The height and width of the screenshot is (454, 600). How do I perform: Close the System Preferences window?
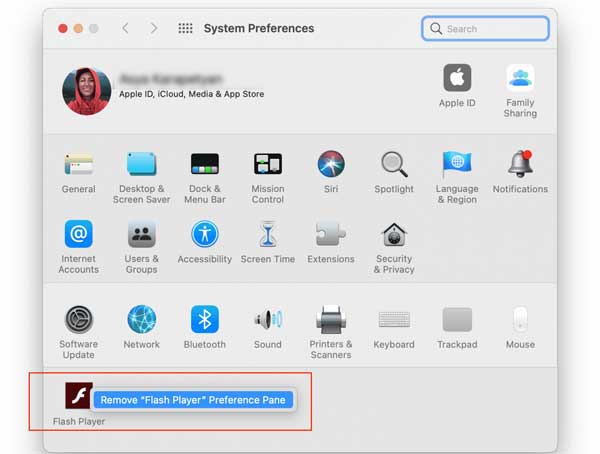coord(63,29)
